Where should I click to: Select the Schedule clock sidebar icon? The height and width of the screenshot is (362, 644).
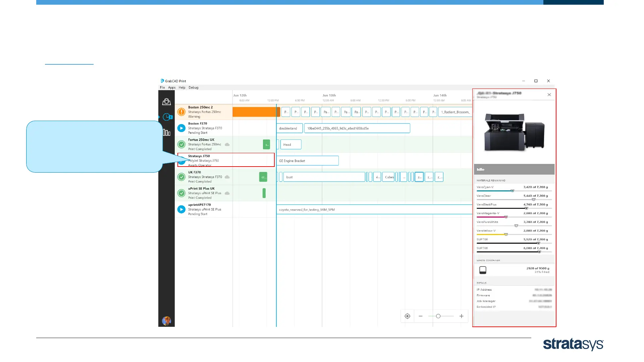pyautogui.click(x=167, y=117)
